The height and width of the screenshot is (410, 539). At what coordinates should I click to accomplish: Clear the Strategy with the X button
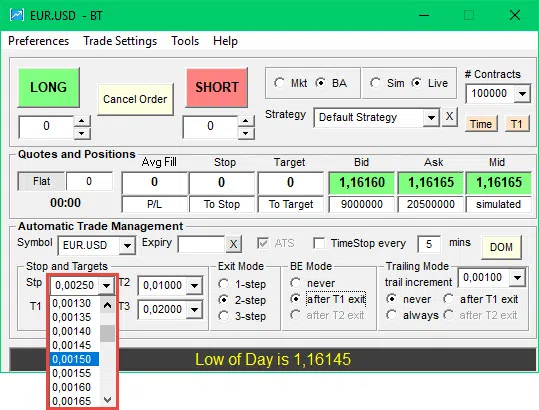point(449,117)
